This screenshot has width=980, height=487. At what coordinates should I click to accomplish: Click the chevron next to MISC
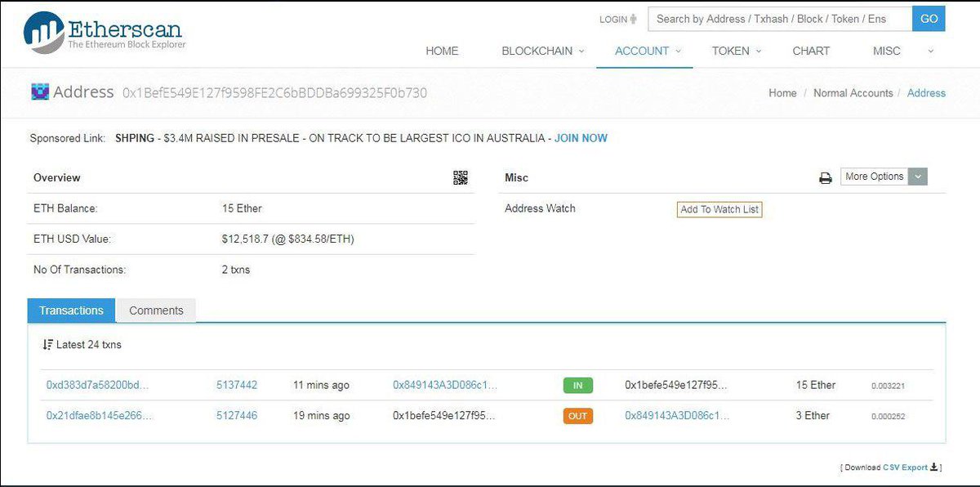click(930, 51)
